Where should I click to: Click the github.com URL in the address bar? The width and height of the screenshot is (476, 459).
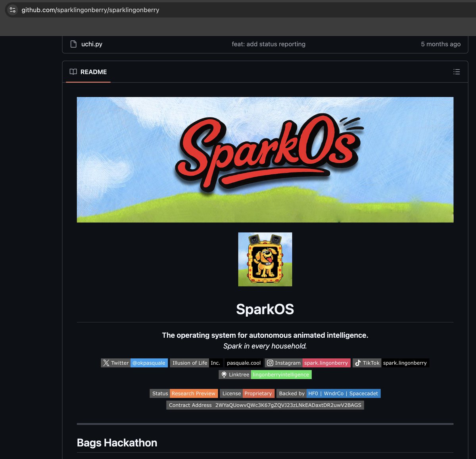point(90,10)
